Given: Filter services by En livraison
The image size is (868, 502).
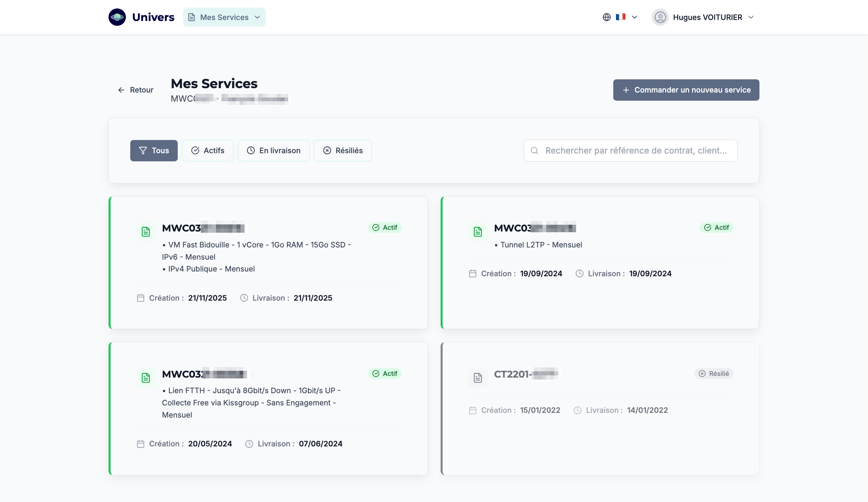Looking at the screenshot, I should coord(273,150).
